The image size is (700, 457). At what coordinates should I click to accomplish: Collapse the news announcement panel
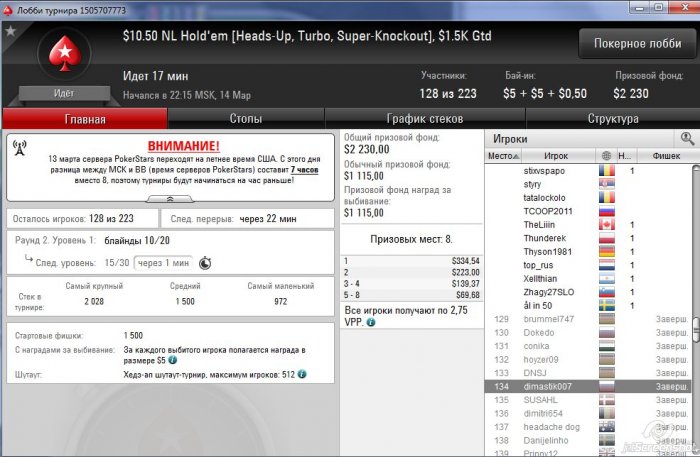[170, 199]
